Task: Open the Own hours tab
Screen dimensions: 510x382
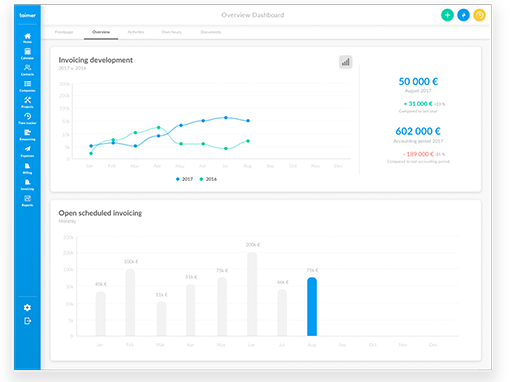Action: [171, 32]
